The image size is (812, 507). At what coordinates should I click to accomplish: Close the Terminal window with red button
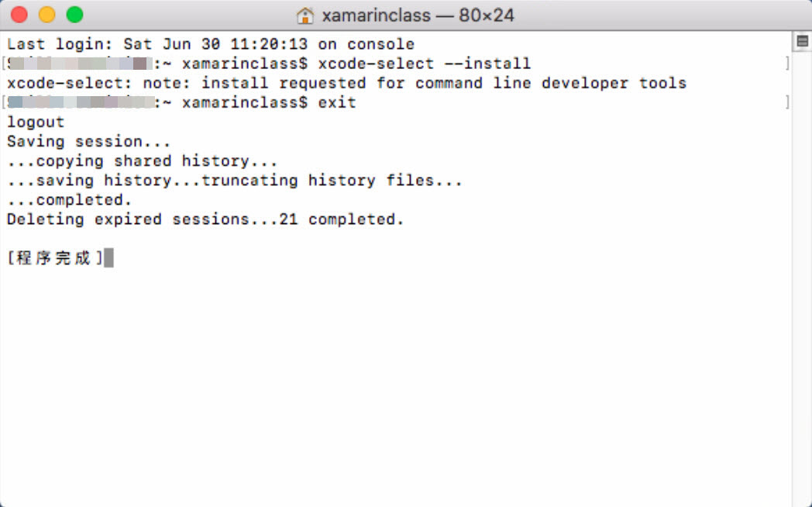click(x=19, y=15)
